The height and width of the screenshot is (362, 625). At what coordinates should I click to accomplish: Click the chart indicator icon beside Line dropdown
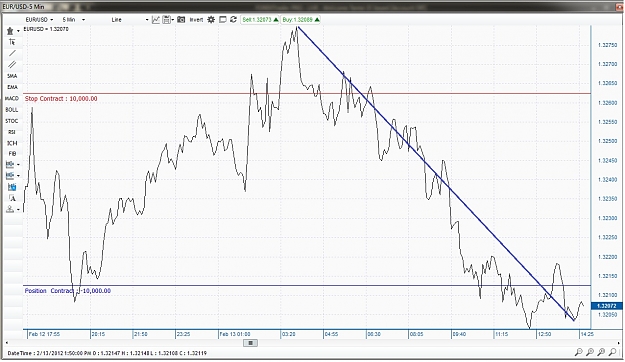click(156, 20)
